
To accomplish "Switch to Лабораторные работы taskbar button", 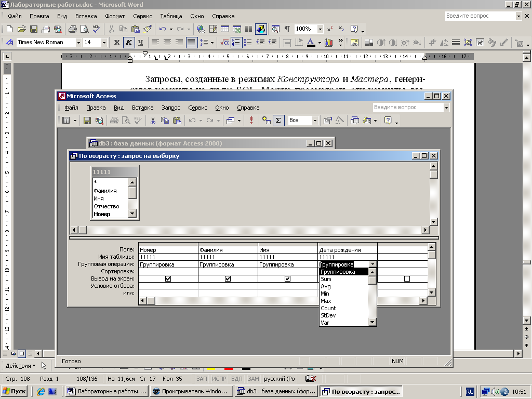I will click(107, 391).
